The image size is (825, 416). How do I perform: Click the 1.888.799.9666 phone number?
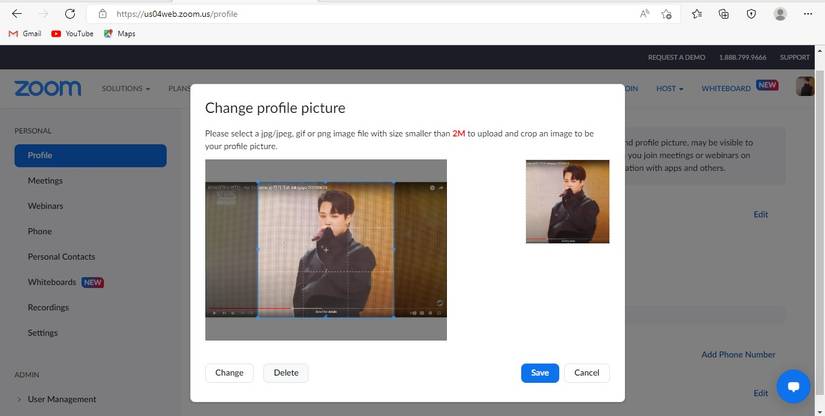[x=742, y=57]
